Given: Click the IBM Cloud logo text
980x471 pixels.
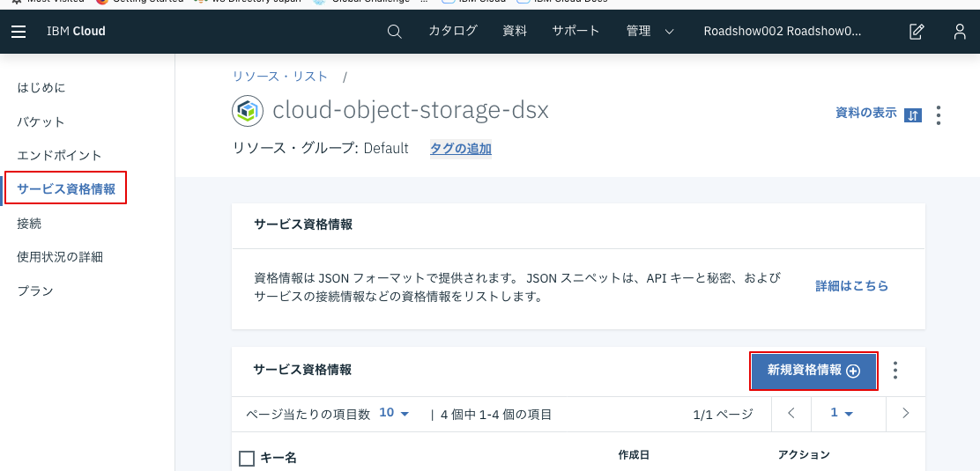Looking at the screenshot, I should click(77, 31).
